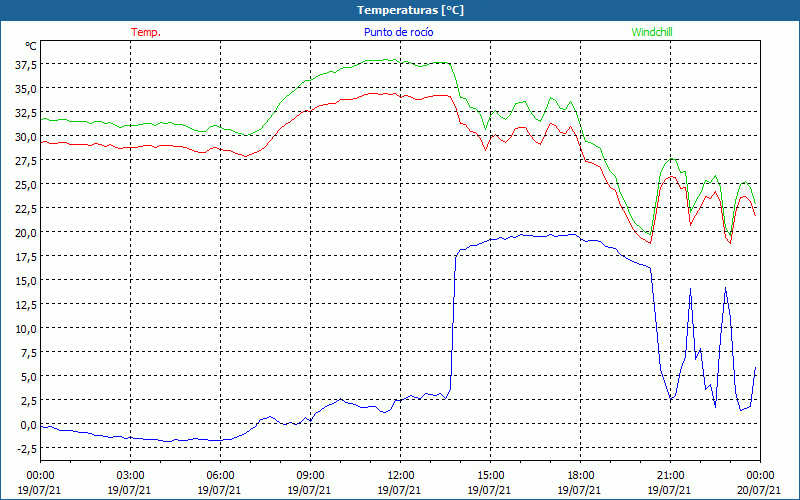Click the 'Temp.' red legend label
This screenshot has height=500, width=800.
pyautogui.click(x=146, y=32)
